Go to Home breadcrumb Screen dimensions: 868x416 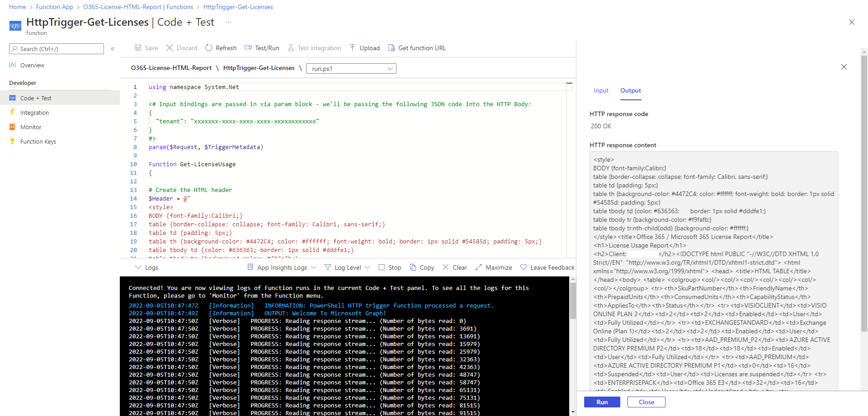click(x=18, y=7)
